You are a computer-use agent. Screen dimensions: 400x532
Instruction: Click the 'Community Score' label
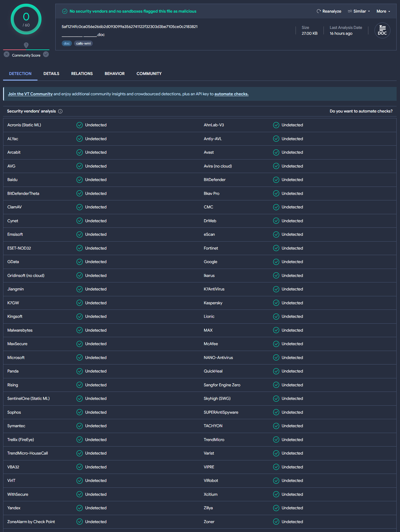click(26, 55)
